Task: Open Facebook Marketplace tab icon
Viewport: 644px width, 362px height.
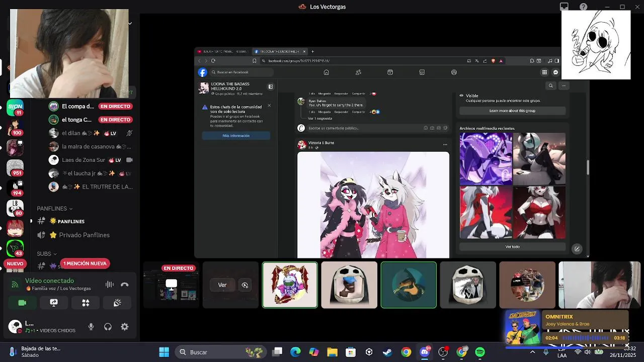Action: [x=422, y=72]
